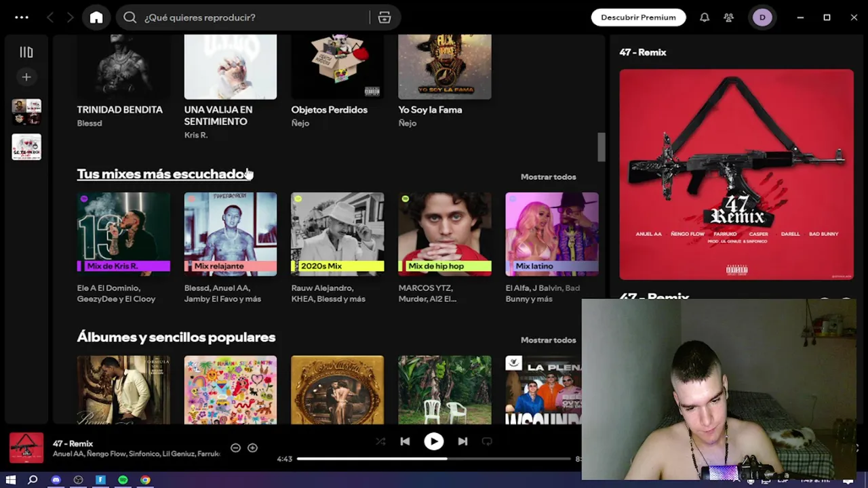The image size is (868, 488).
Task: Show all Álbumes y sencillos populares
Action: tap(548, 340)
